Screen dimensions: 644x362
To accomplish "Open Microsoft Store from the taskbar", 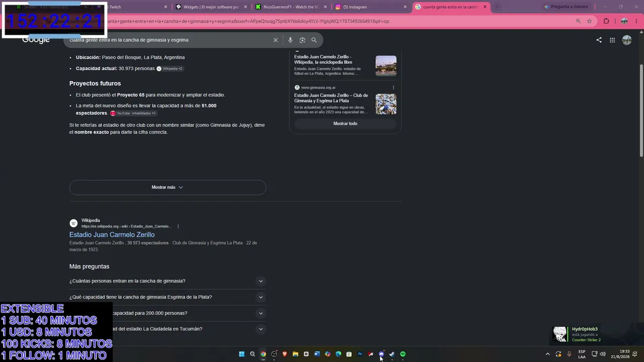I will click(349, 354).
